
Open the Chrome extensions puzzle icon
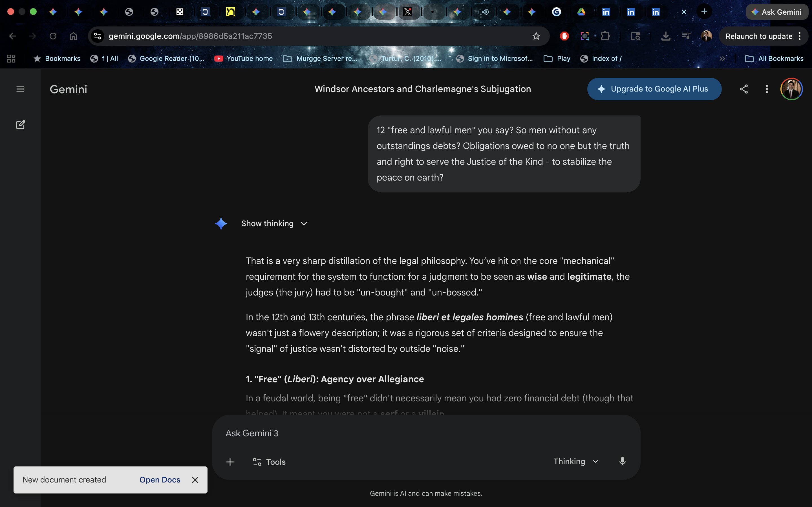click(x=605, y=36)
